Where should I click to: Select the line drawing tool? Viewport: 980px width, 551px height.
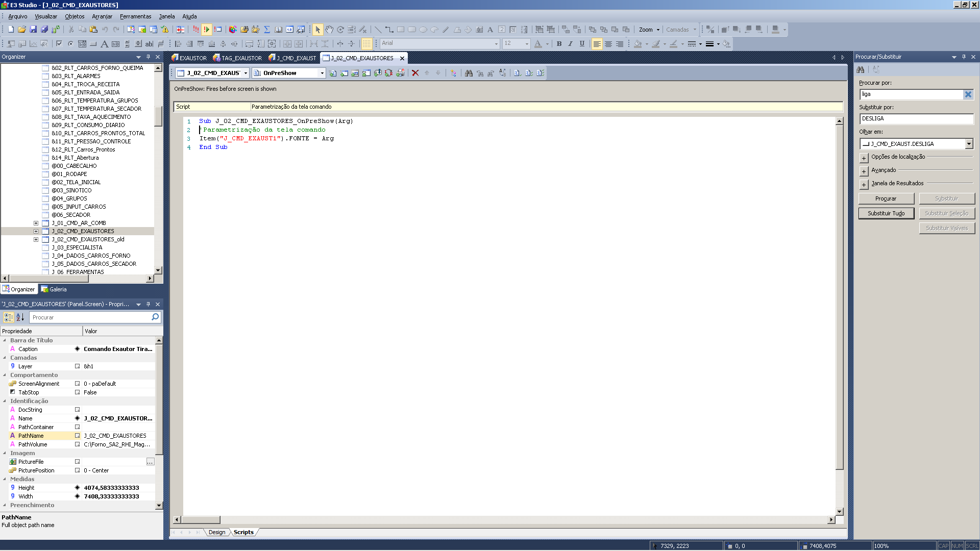pos(378,30)
